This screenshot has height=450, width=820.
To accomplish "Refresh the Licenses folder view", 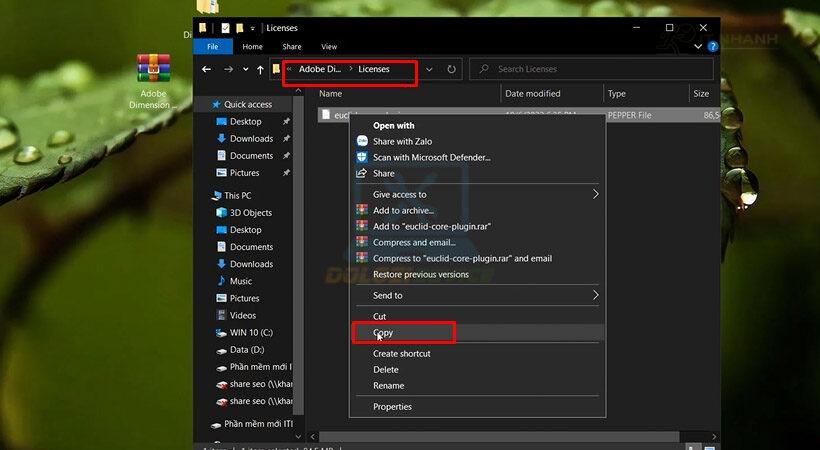I will tap(452, 69).
